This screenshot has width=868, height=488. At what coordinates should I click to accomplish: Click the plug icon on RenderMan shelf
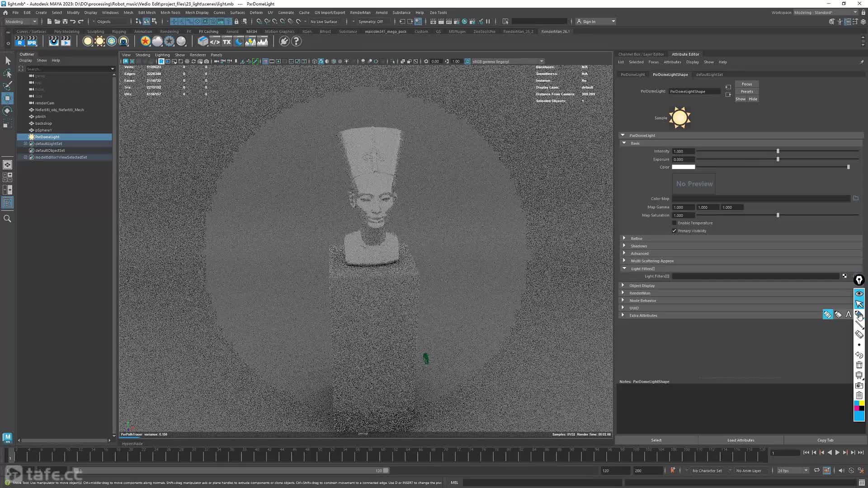284,42
